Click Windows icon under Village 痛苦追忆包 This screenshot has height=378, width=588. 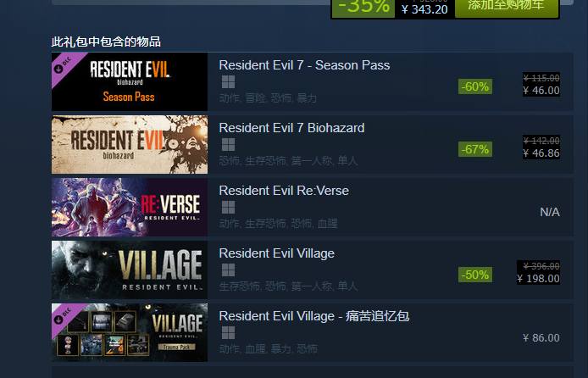click(228, 332)
